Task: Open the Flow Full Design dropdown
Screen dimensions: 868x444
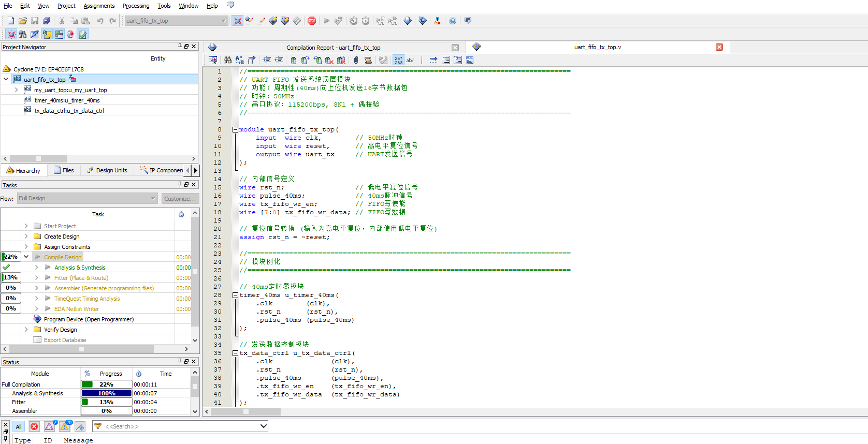Action: [x=87, y=198]
